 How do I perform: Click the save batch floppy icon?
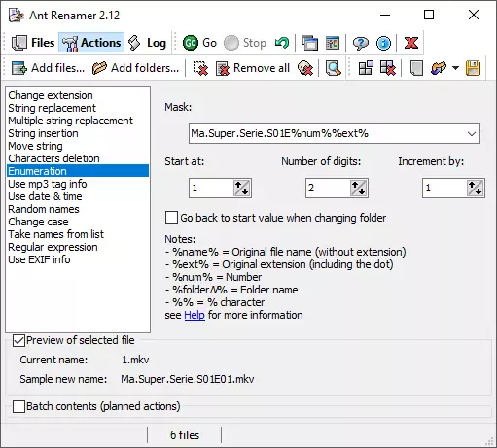click(x=473, y=68)
